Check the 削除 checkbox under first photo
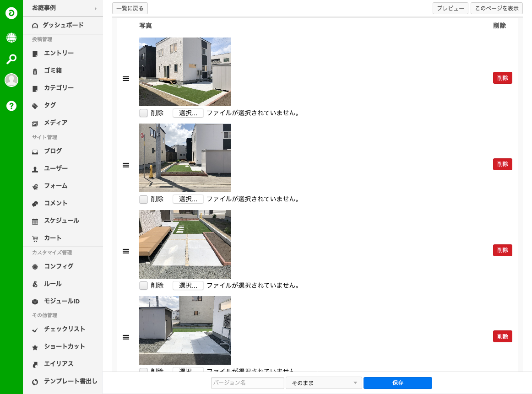Image resolution: width=532 pixels, height=394 pixels. [x=144, y=113]
